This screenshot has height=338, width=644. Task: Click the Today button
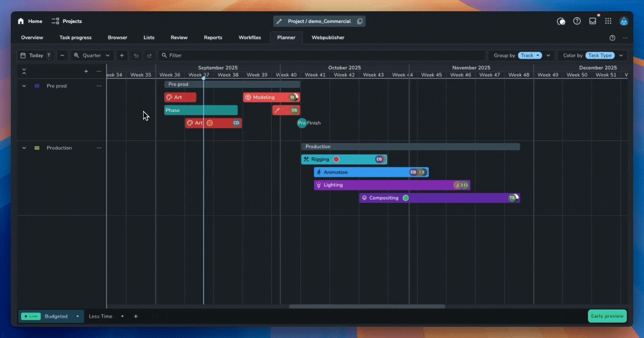[36, 55]
